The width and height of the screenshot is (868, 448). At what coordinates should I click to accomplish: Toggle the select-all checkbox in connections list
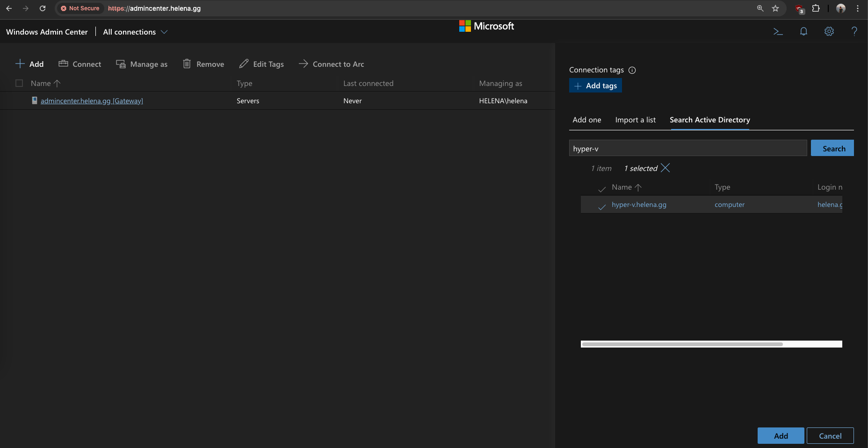point(19,84)
